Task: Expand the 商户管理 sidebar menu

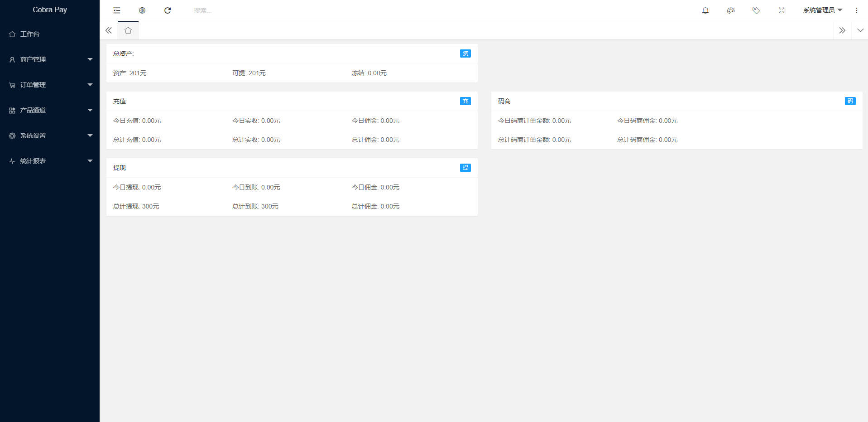Action: [x=50, y=59]
